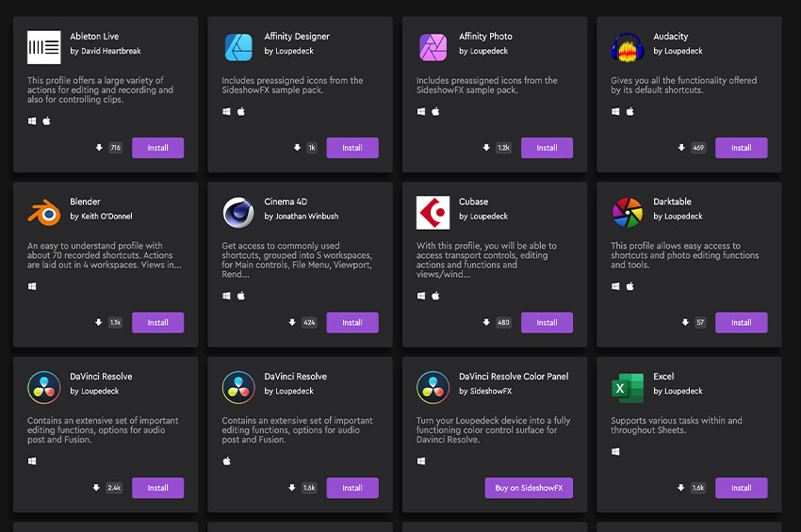The height and width of the screenshot is (532, 801).
Task: Click the download arrow icon on Cubase card
Action: coord(486,322)
